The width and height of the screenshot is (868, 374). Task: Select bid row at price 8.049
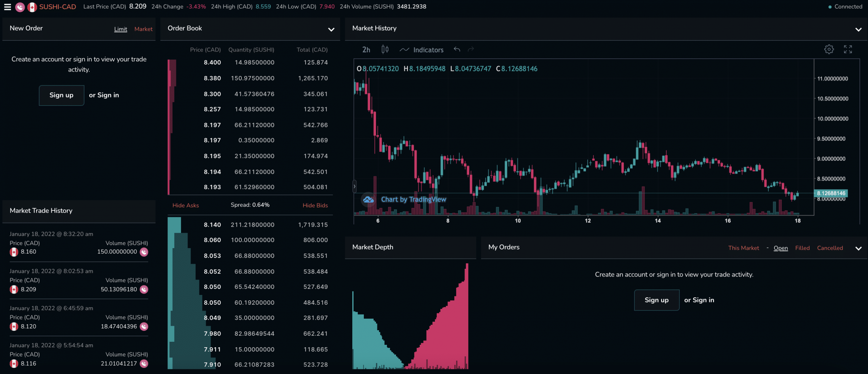(x=250, y=318)
